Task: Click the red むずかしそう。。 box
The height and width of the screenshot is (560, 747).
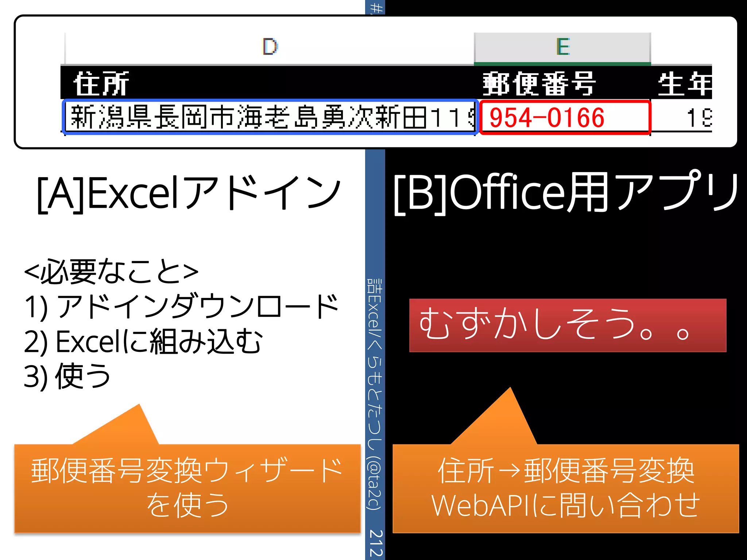Action: [568, 325]
